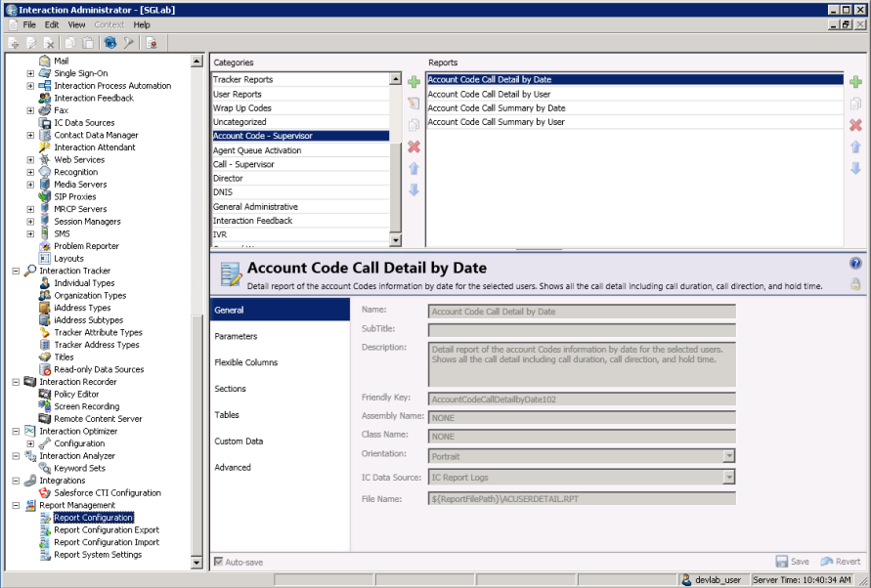This screenshot has width=871, height=588.
Task: Select Report Configuration Export in the tree
Action: [x=105, y=529]
